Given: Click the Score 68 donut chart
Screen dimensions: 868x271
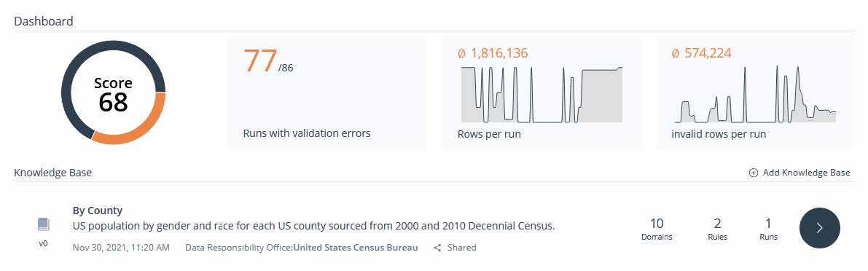Looking at the screenshot, I should coord(114,93).
